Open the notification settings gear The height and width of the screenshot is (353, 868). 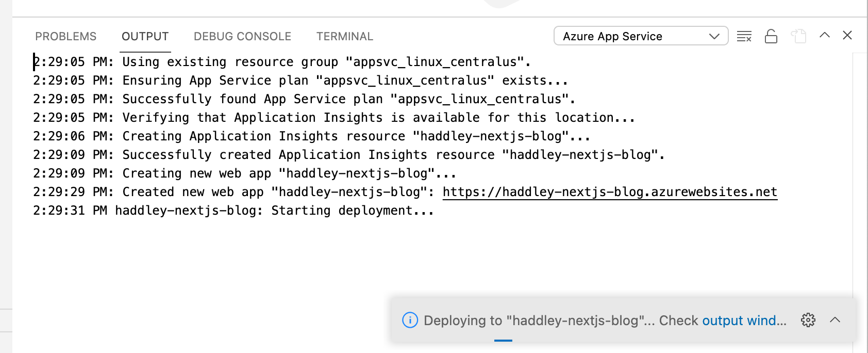(x=808, y=320)
